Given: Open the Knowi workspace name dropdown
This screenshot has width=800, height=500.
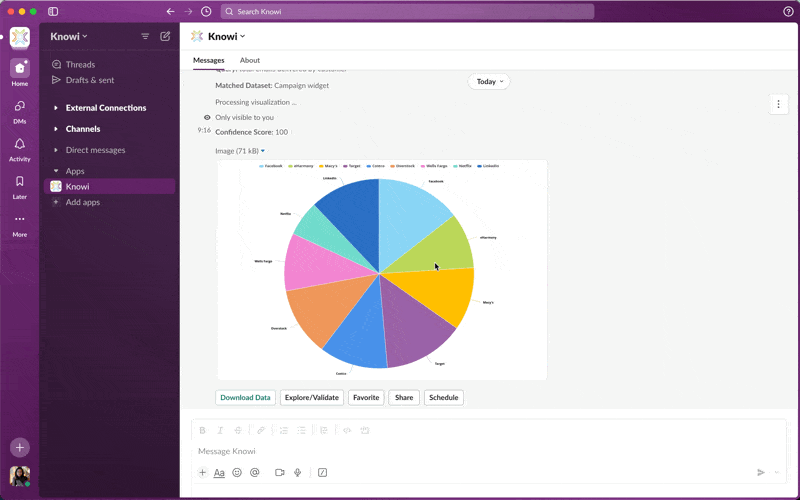Looking at the screenshot, I should click(69, 36).
